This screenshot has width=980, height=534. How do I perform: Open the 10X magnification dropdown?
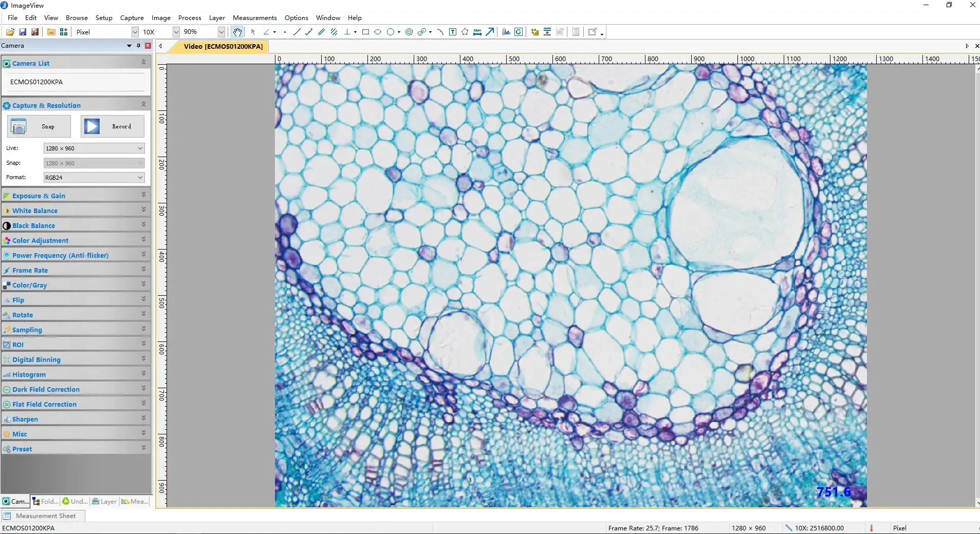coord(176,32)
